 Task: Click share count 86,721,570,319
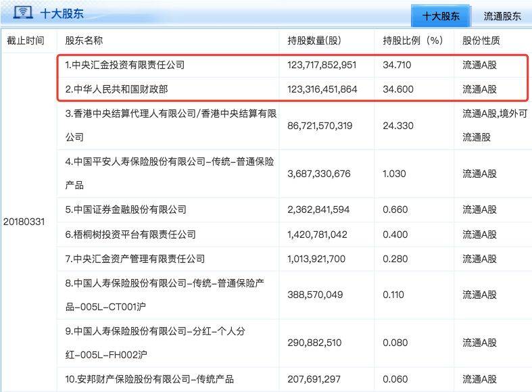(320, 126)
